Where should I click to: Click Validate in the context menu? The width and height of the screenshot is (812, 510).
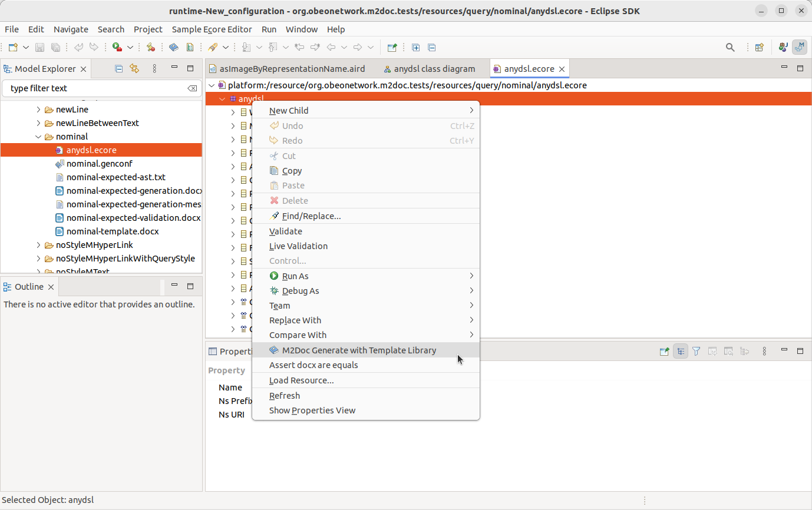[285, 231]
